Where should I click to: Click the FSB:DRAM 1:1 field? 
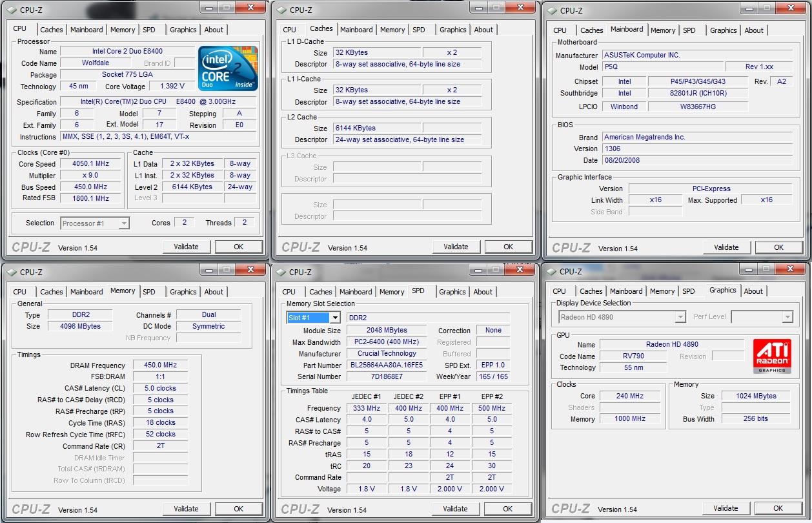tap(160, 377)
